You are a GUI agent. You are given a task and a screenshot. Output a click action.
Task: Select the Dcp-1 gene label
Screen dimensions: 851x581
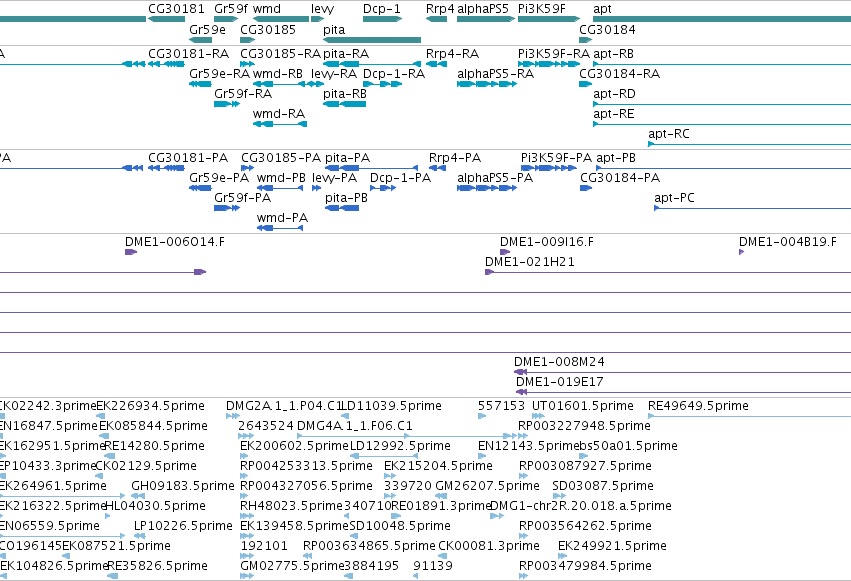[382, 9]
